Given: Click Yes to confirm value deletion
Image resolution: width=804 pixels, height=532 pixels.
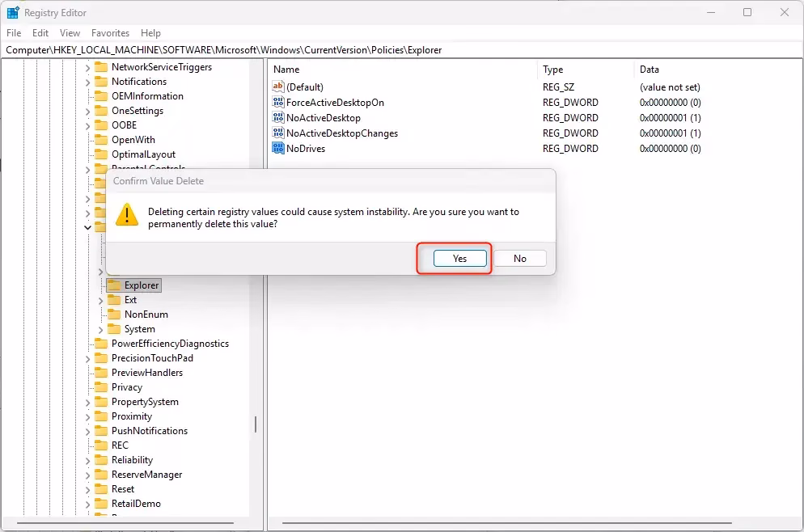Looking at the screenshot, I should pyautogui.click(x=459, y=258).
